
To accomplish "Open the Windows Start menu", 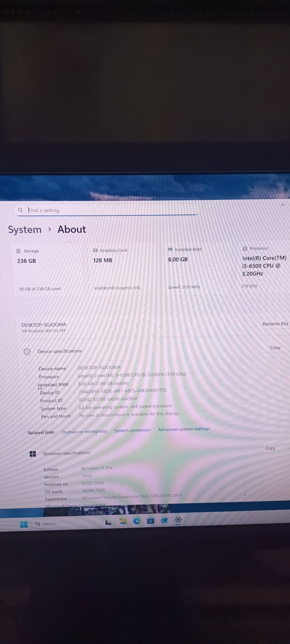I will (24, 524).
